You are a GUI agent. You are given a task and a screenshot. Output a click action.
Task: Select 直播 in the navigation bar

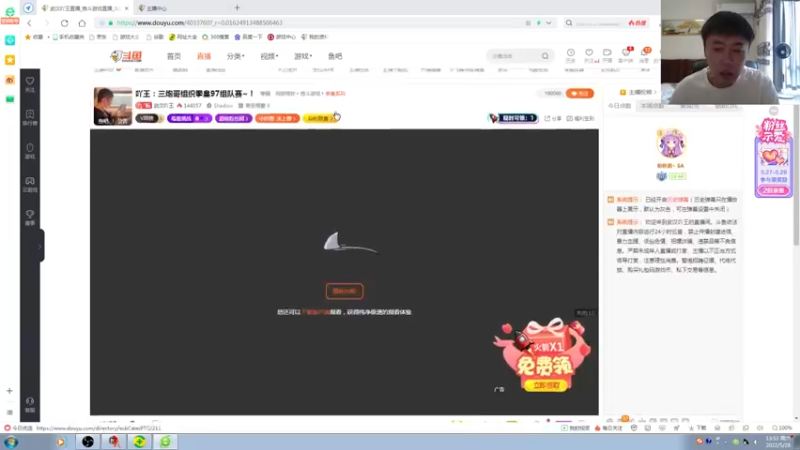click(x=204, y=56)
